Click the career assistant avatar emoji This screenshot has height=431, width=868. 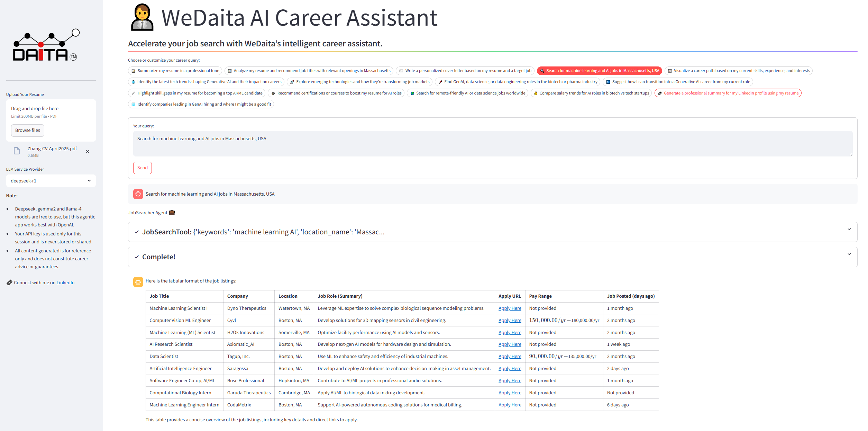coord(142,17)
